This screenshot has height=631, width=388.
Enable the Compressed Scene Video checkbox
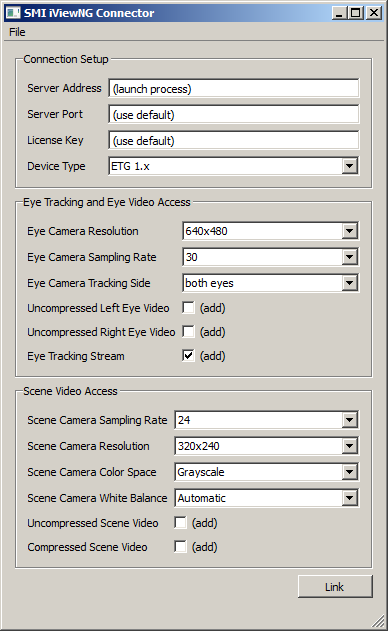180,547
